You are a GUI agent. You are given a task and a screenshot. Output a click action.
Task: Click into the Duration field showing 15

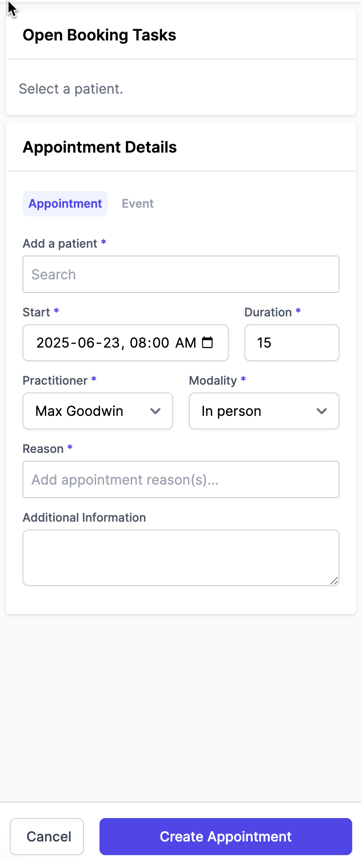click(291, 343)
